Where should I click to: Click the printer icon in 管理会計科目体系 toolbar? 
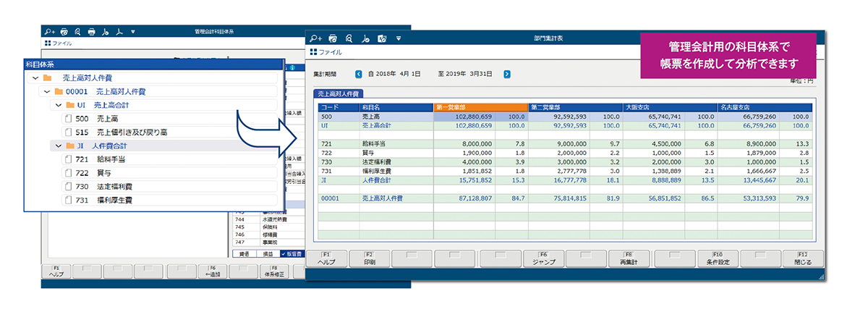pos(92,32)
